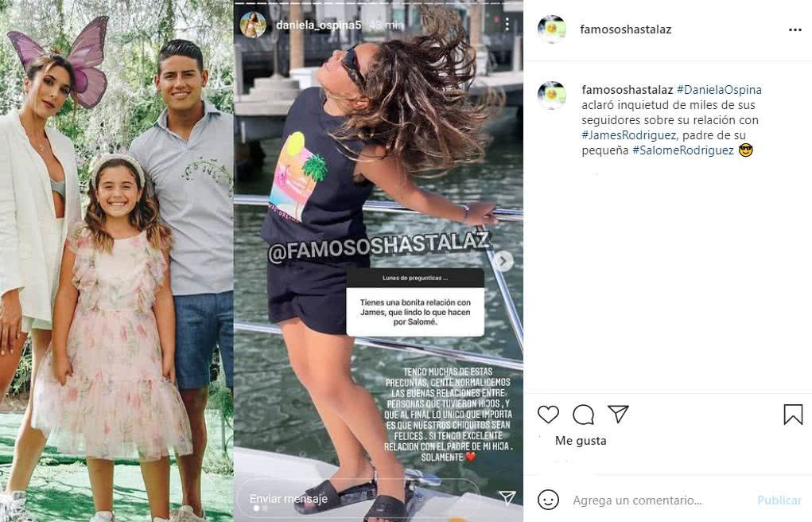Open the #DanielaOspina hashtag link

pos(719,90)
